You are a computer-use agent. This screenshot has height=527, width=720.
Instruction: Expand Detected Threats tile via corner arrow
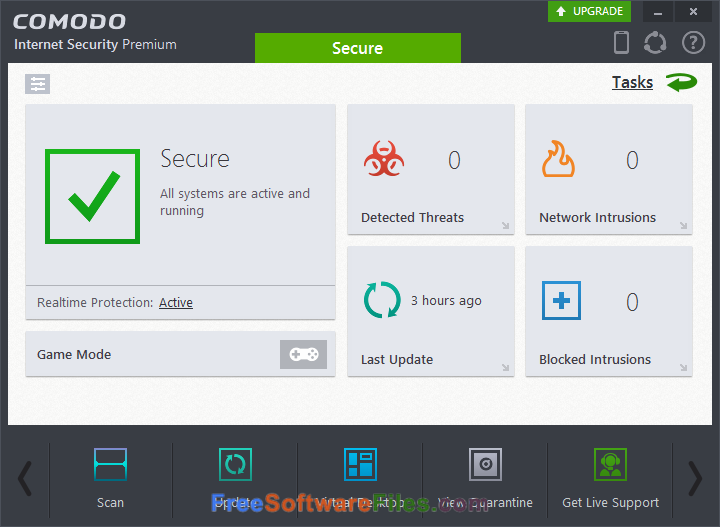tap(506, 225)
